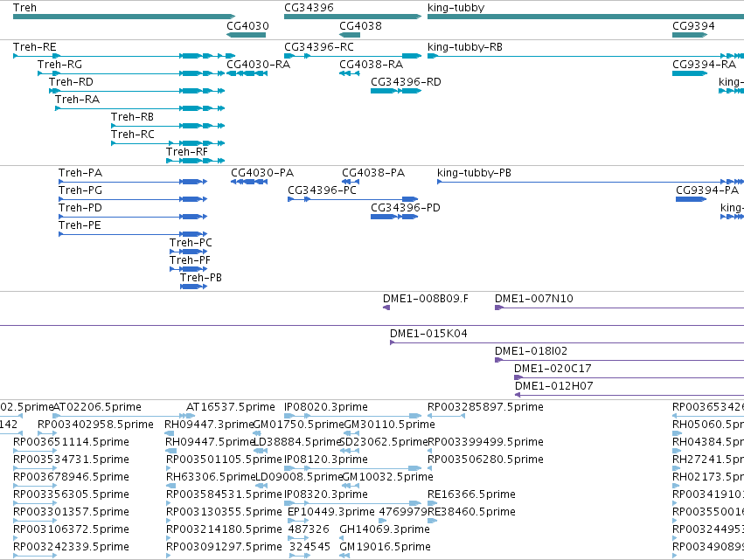Click clone DME1-020C17 label
744x560 pixels.
(x=553, y=369)
